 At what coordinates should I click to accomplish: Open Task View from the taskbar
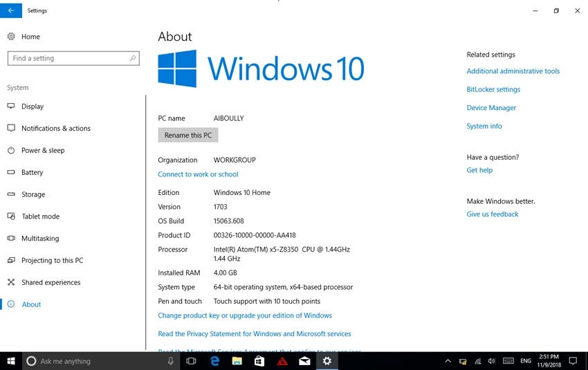[191, 361]
